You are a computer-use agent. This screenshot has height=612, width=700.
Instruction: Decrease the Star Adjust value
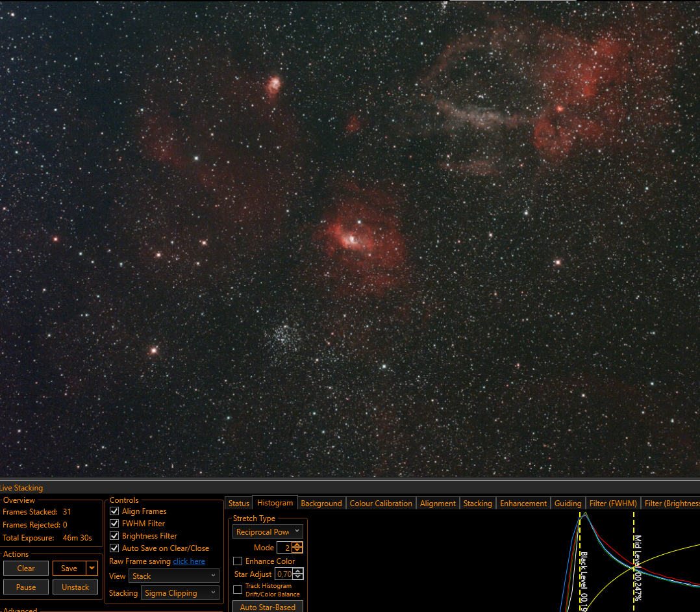click(299, 577)
